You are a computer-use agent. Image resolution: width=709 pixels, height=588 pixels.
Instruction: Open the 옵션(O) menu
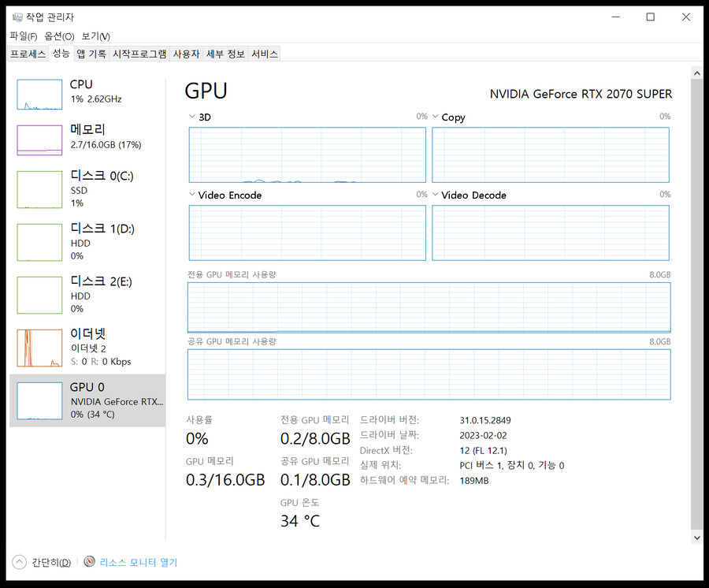[59, 36]
